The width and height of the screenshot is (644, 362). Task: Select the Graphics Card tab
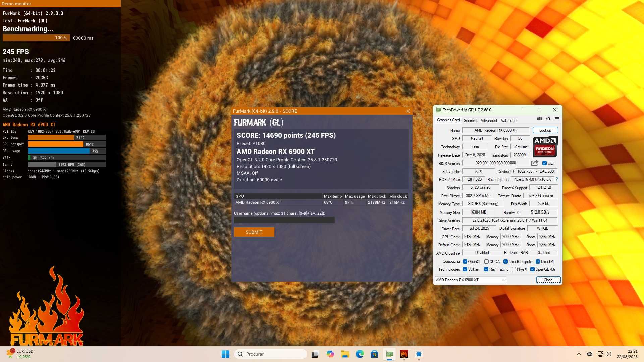coord(448,120)
